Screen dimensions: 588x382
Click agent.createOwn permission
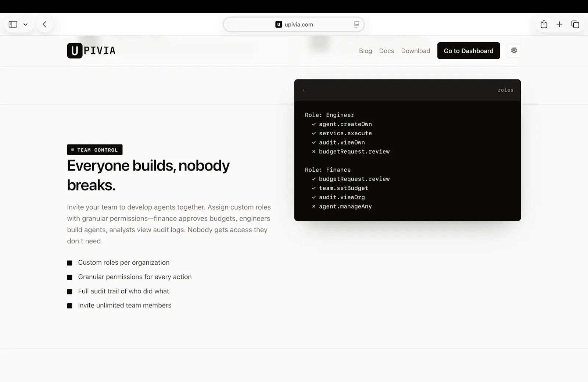(x=345, y=124)
